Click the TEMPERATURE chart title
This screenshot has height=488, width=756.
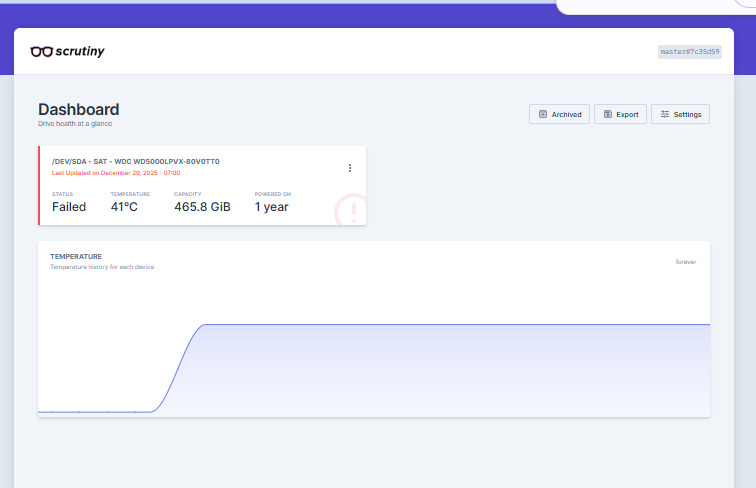[x=76, y=256]
